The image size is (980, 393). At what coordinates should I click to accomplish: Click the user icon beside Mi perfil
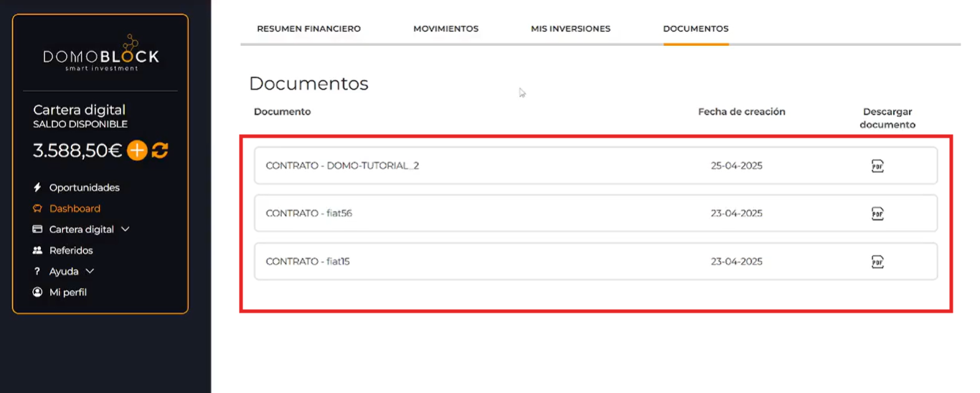click(37, 292)
